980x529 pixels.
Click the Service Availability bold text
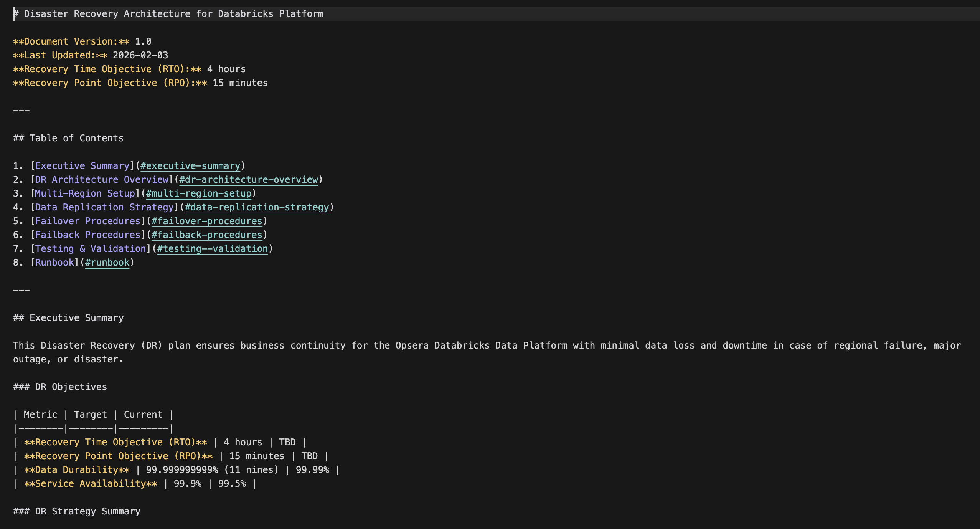coord(90,484)
